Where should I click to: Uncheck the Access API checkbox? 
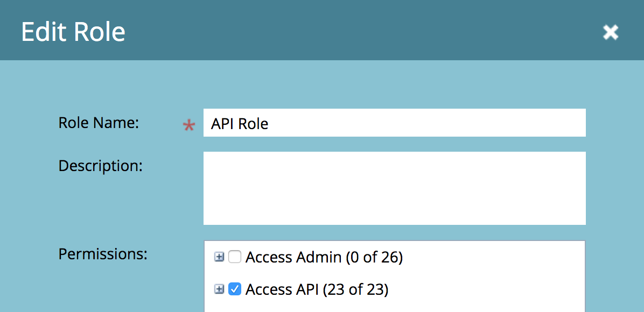235,289
